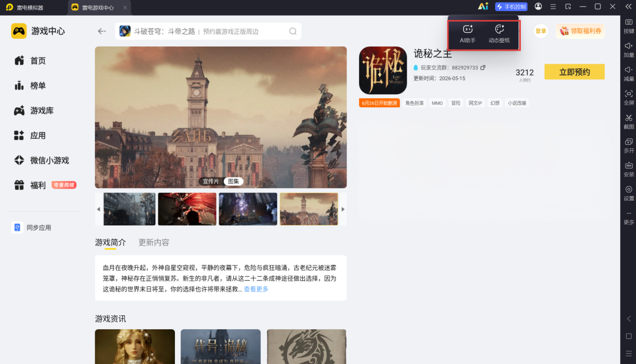Open the 代号:诡秘 news card
Screen dimensions: 636x364
[x=221, y=346]
